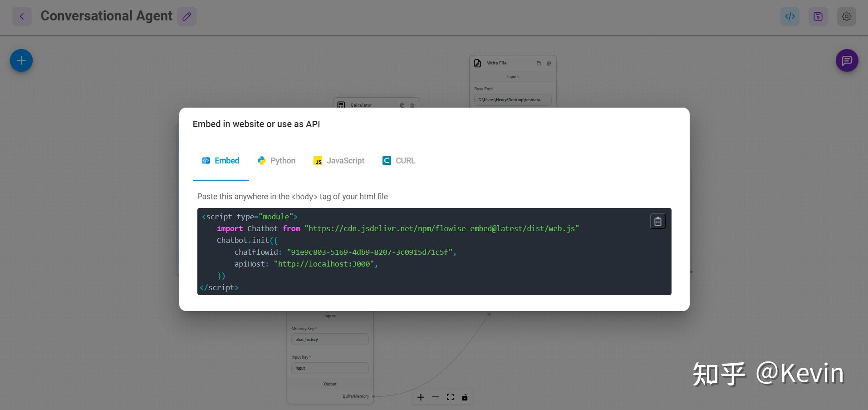Delete the Write File node
Screen dimensions: 868x410
[549, 63]
